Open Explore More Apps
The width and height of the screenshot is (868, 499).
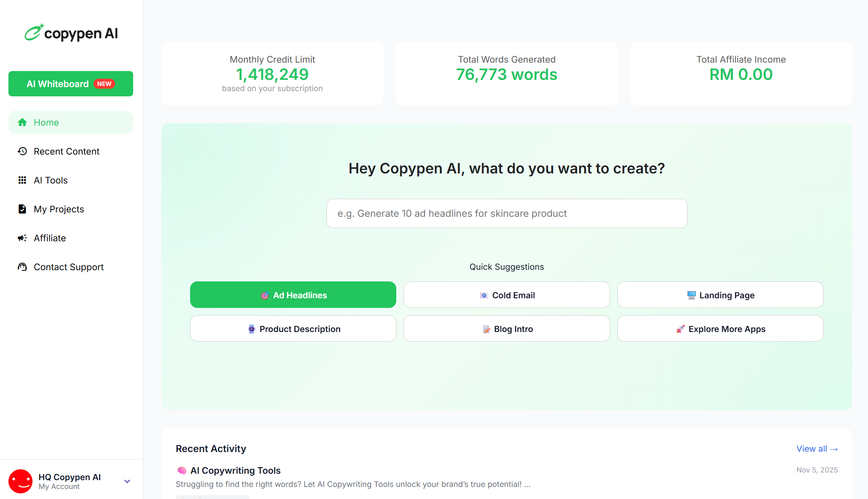pyautogui.click(x=720, y=329)
